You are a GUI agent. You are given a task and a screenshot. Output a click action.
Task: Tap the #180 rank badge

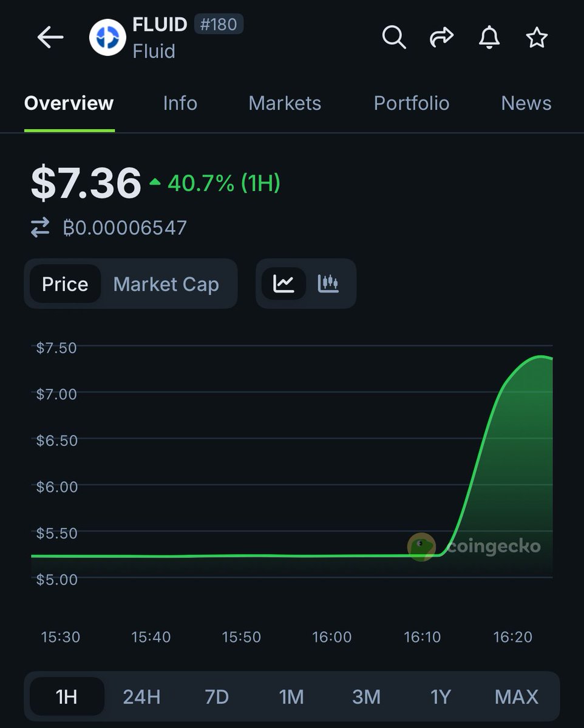tap(219, 25)
